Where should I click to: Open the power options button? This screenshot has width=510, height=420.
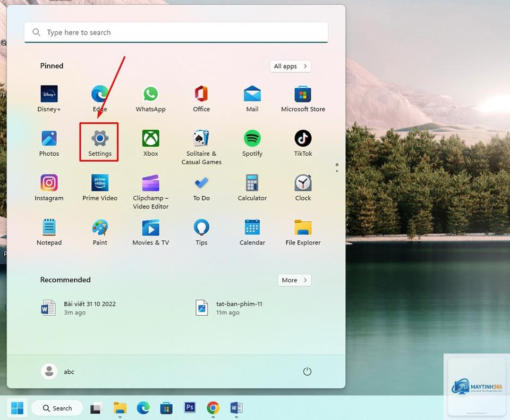tap(307, 372)
